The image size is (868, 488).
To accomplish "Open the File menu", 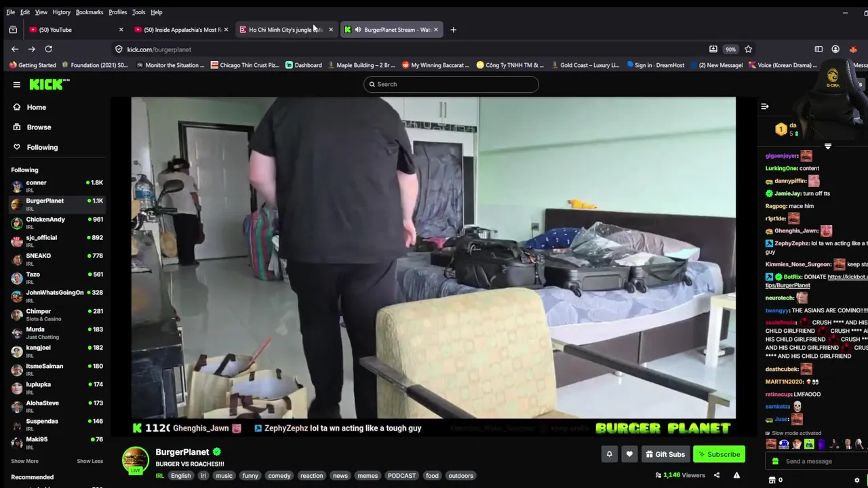I will 11,12.
